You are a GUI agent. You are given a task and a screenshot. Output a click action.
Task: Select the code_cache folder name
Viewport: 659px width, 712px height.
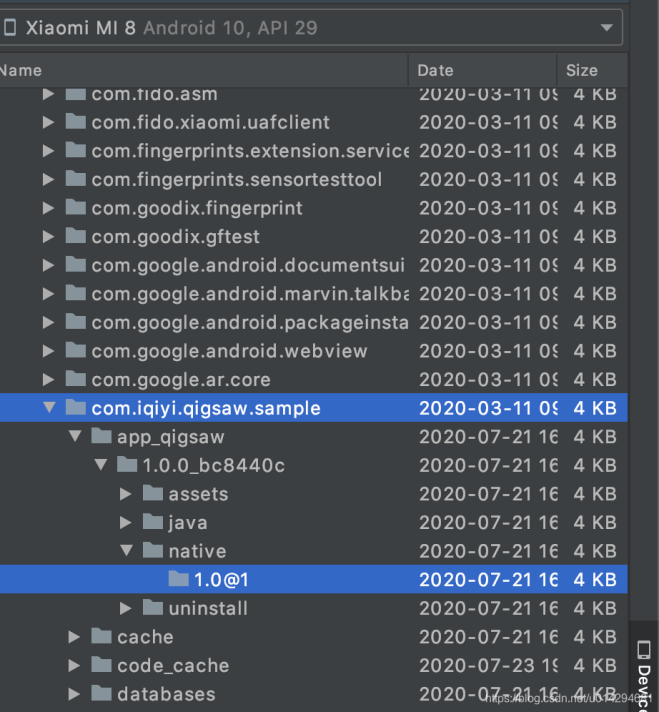[x=173, y=666]
